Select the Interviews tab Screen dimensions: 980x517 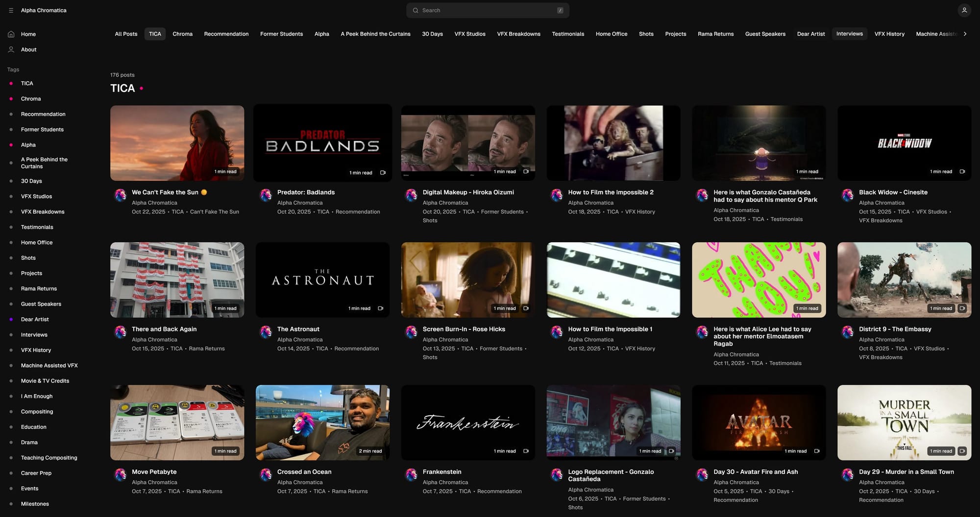tap(849, 34)
